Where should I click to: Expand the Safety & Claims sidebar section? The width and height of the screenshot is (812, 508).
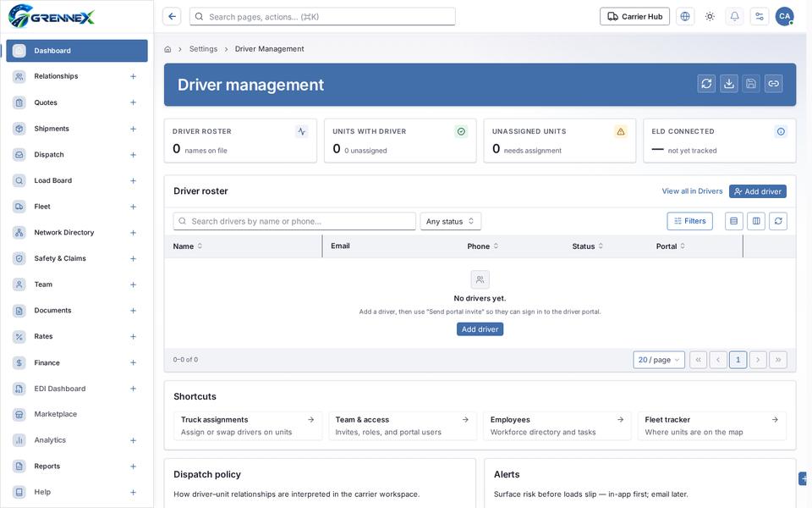coord(133,259)
